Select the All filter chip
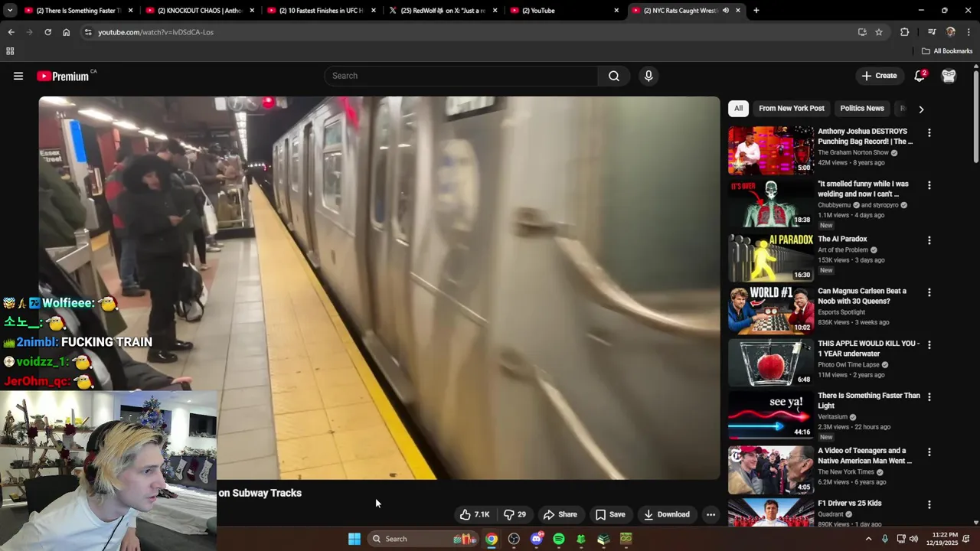 (x=738, y=109)
